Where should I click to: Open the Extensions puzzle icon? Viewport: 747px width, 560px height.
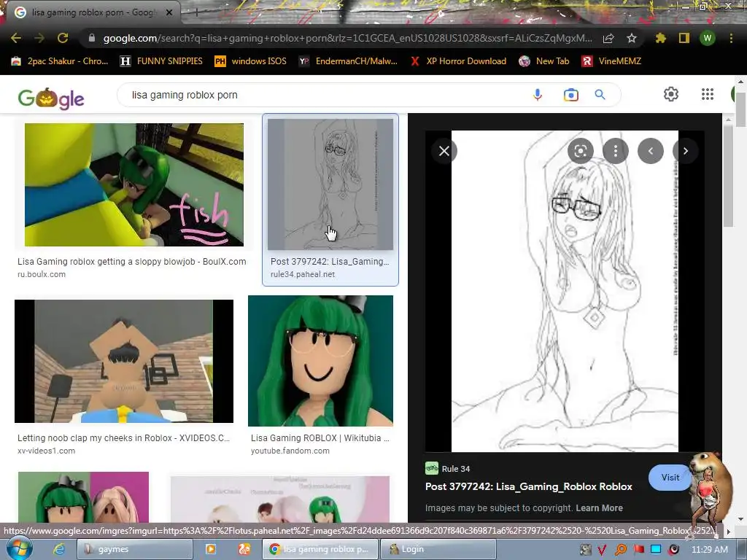pyautogui.click(x=660, y=38)
